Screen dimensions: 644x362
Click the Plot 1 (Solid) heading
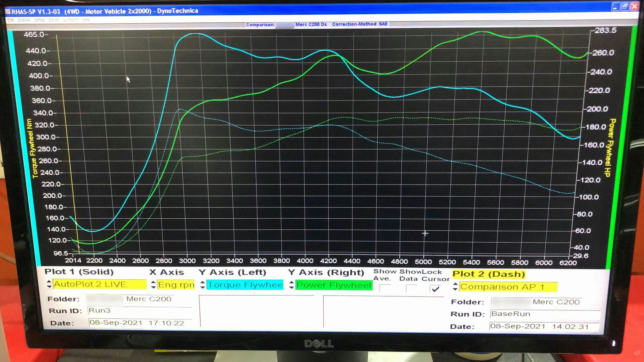pyautogui.click(x=79, y=272)
